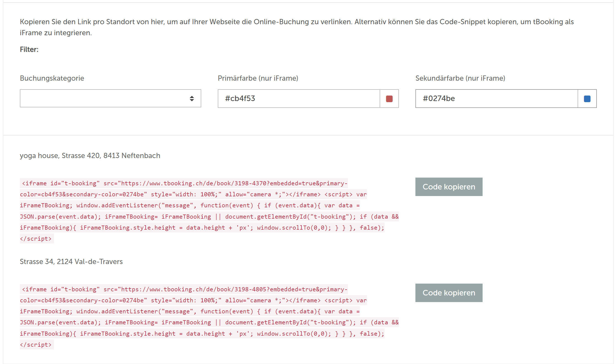
Task: Click the address 'Strasse 34, 2124 Val-de-Travers'
Action: click(x=71, y=262)
